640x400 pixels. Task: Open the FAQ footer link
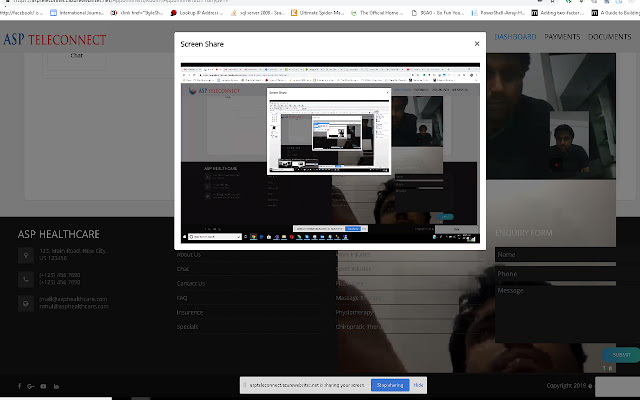pyautogui.click(x=182, y=298)
